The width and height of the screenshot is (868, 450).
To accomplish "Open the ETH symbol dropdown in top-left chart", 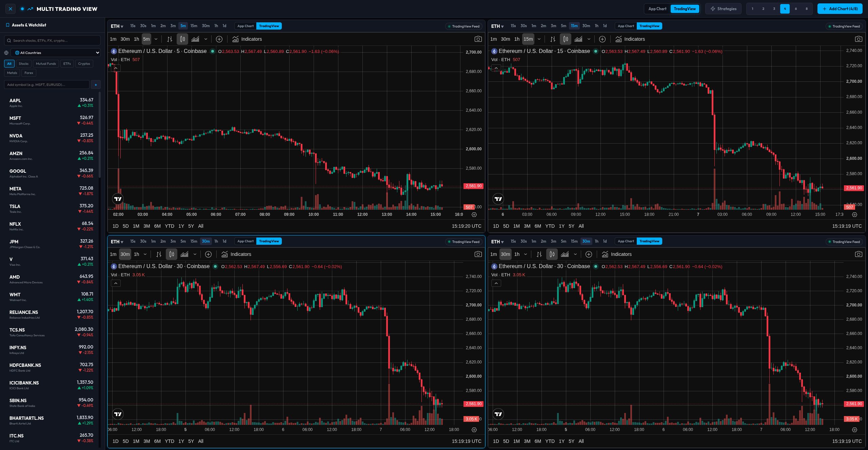I will pos(117,26).
